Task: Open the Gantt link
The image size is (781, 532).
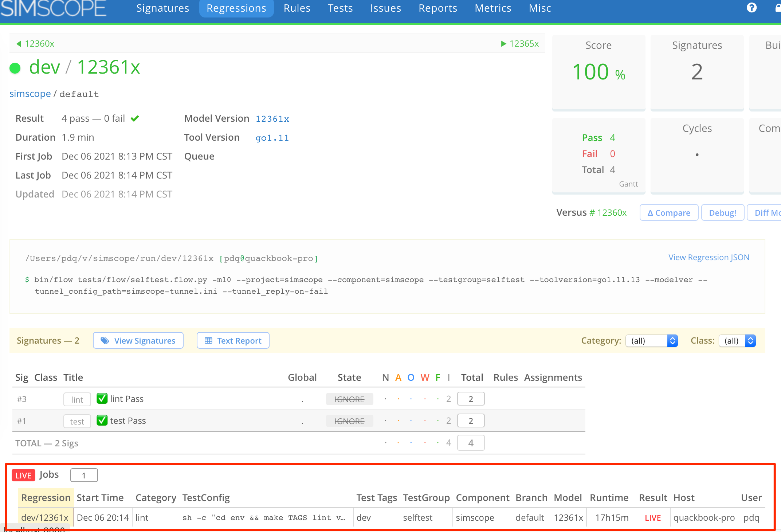Action: [628, 184]
